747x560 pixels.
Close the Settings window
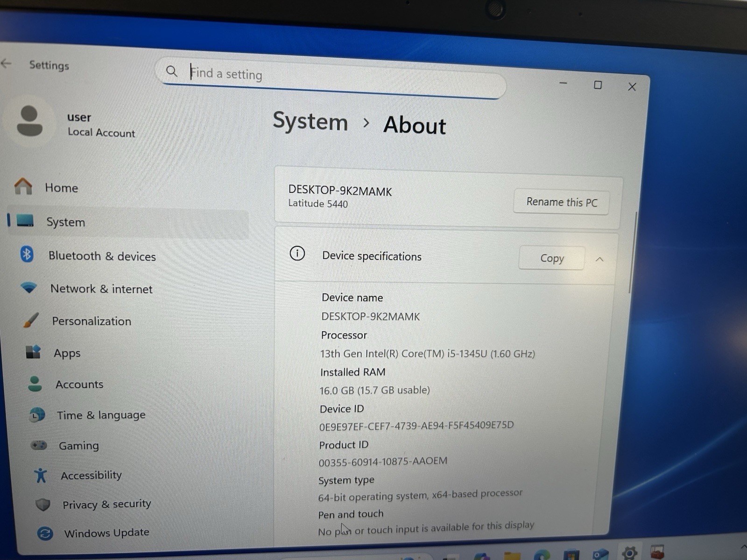(632, 87)
